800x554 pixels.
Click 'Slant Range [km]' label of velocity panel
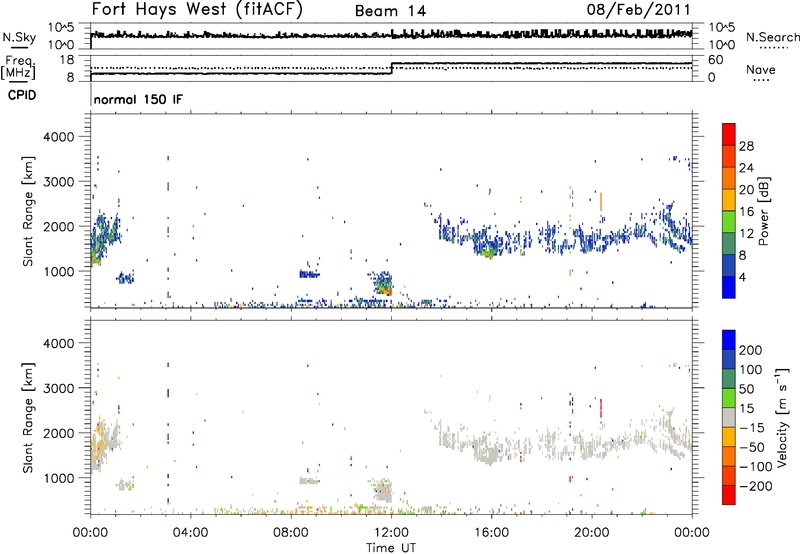pos(28,417)
